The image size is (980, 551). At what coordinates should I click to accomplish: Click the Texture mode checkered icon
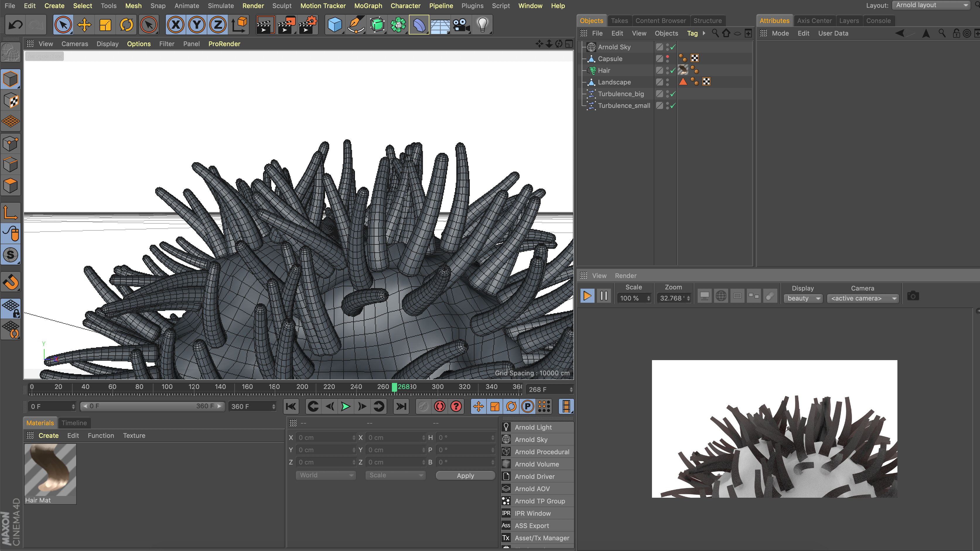tap(11, 101)
